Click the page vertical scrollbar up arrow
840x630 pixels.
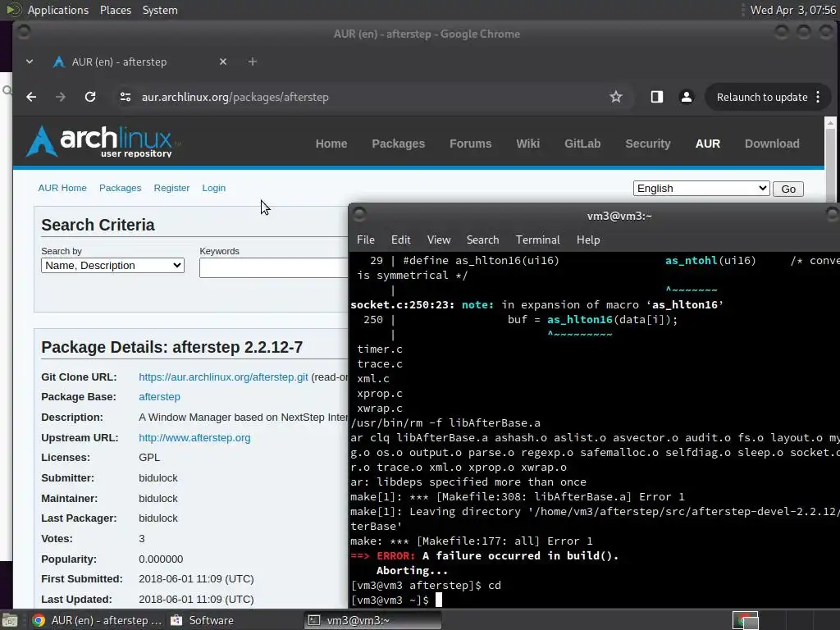pos(830,123)
